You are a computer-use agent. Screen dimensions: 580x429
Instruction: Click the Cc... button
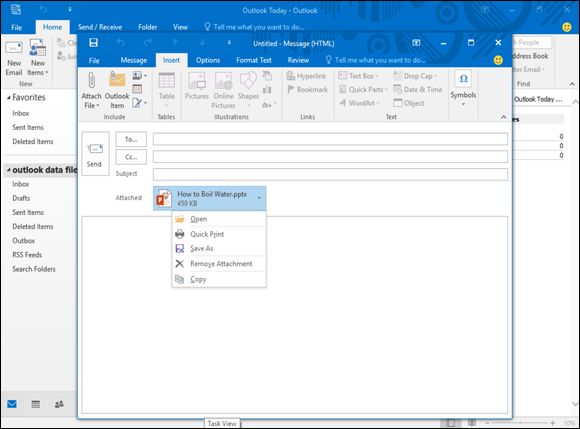[131, 157]
